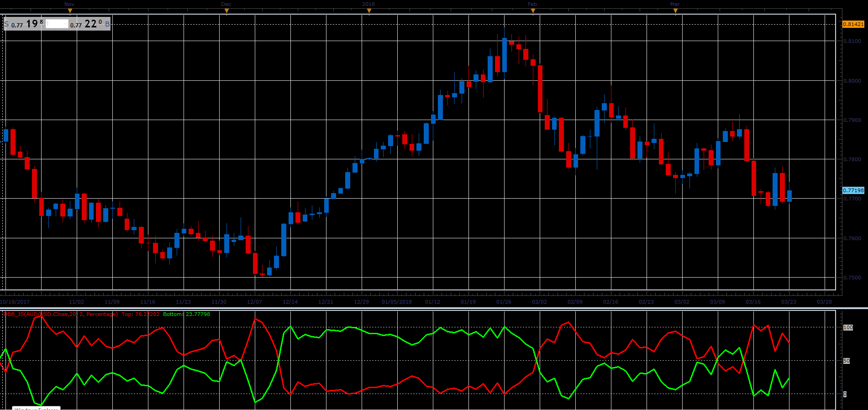This screenshot has width=868, height=410.
Task: Click the 0.7900 price axis label
Action: pos(852,120)
